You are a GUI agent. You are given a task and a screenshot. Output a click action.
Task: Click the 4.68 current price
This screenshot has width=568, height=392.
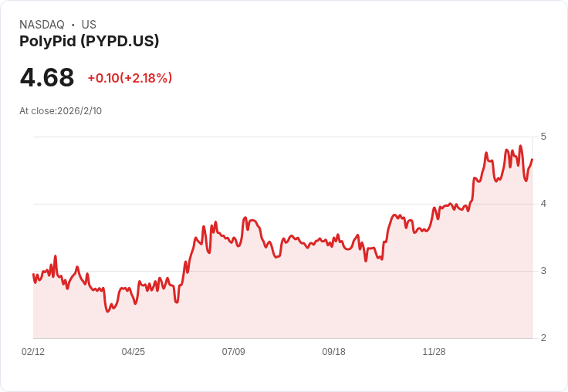[47, 77]
